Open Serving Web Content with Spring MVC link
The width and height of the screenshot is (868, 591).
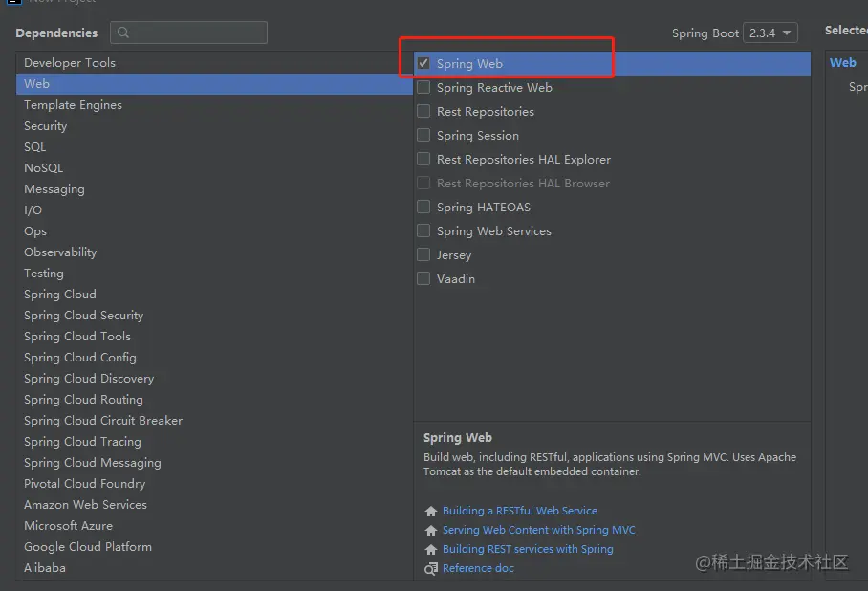point(538,530)
